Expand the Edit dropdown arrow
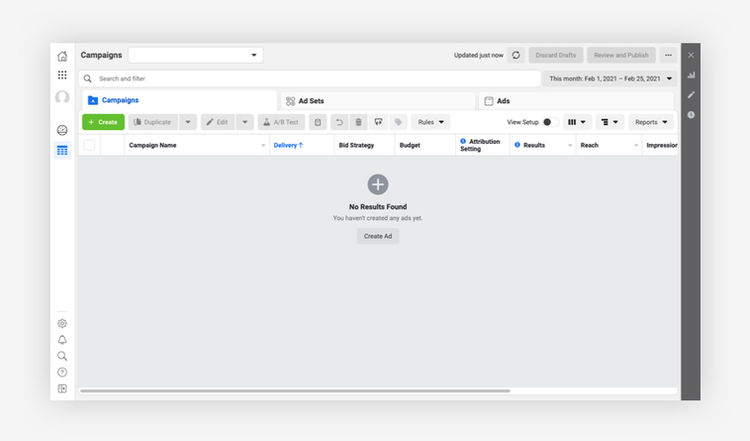 coord(245,122)
